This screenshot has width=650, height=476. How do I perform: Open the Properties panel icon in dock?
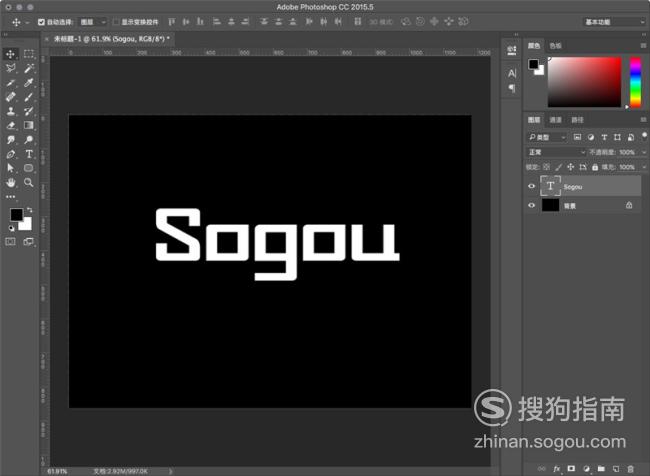pos(512,51)
